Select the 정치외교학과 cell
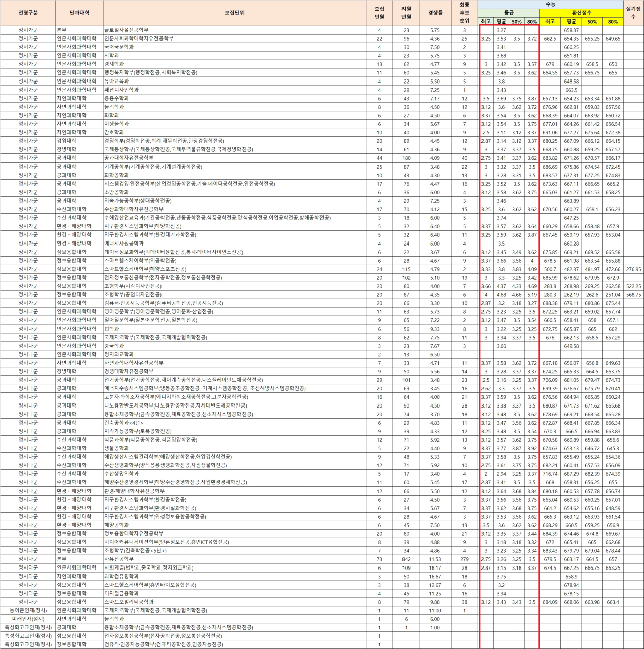Screen dimensions: 644x649 119,355
